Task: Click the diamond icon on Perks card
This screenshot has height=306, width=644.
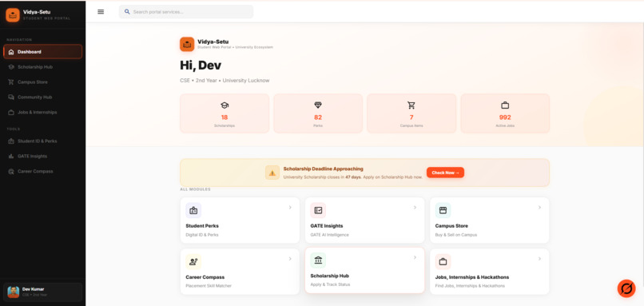Action: pos(318,105)
